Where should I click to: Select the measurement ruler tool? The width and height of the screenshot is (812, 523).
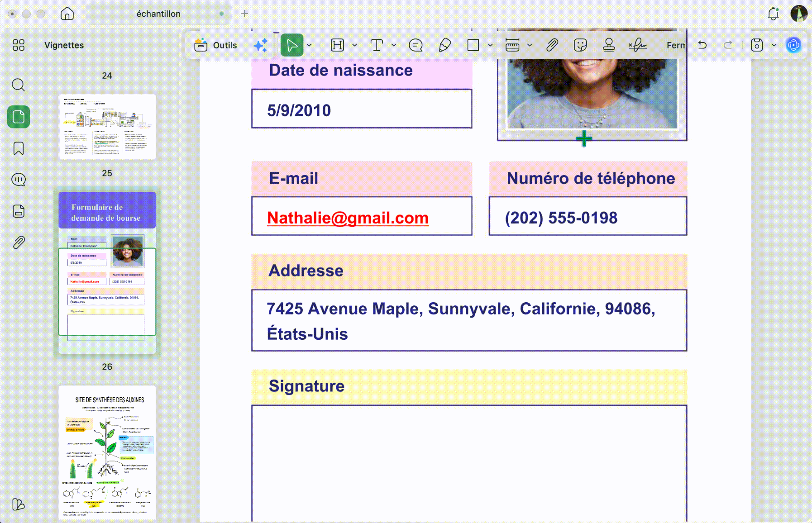[x=512, y=45]
